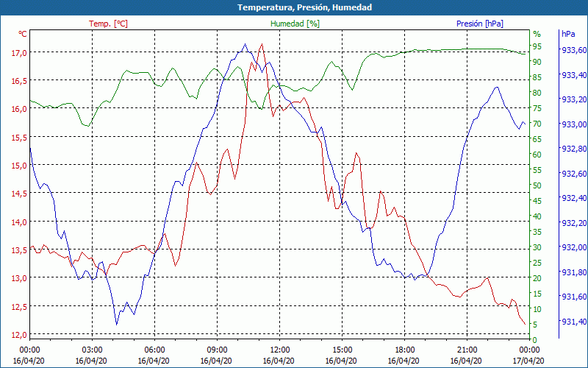Select the green 'Humedad [%]' legend label
This screenshot has width=588, height=368.
tap(295, 24)
